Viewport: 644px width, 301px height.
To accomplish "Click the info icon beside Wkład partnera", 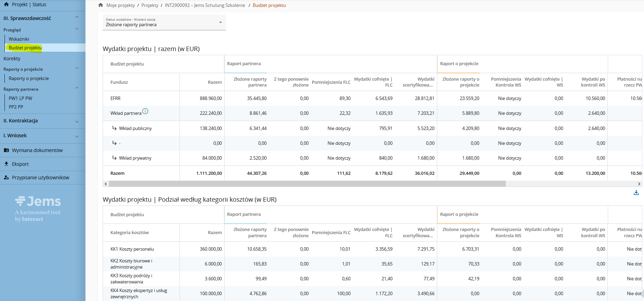I will tap(145, 111).
